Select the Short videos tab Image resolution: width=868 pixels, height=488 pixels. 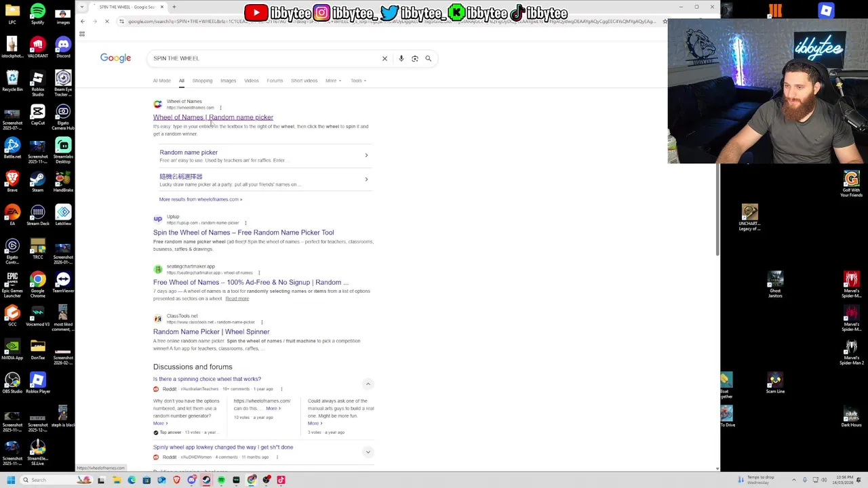(x=304, y=81)
